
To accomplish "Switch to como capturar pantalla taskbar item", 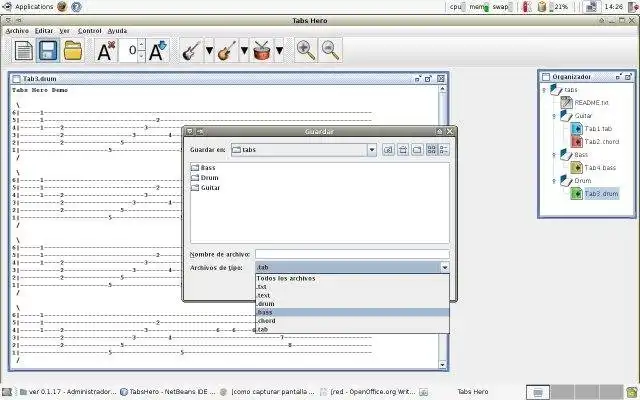I will tap(268, 392).
